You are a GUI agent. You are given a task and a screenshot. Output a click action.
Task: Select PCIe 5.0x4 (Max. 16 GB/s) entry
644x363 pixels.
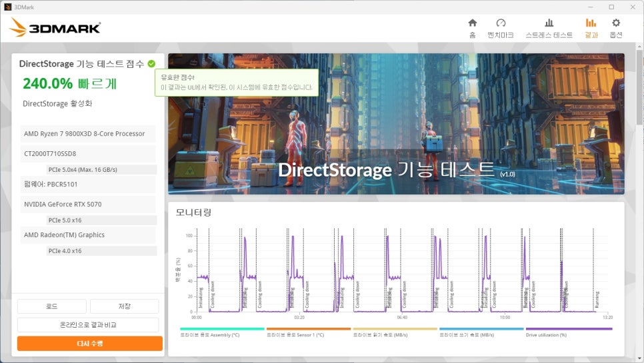[x=101, y=169]
